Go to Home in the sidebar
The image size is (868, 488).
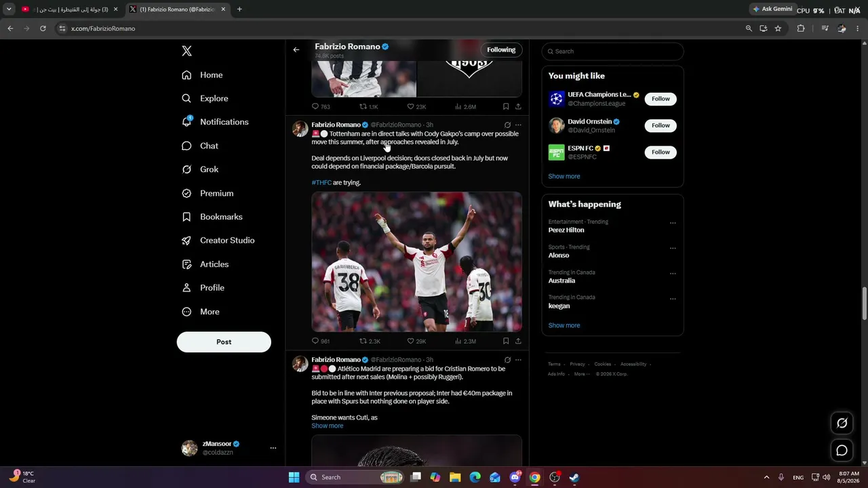203,75
